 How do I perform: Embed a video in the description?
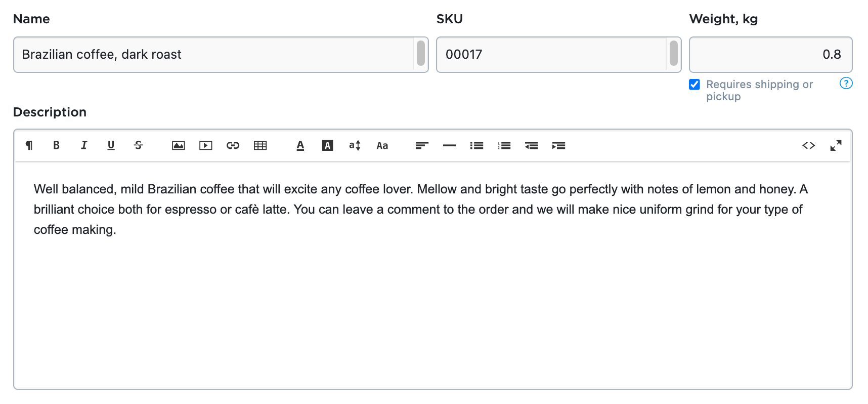(205, 145)
